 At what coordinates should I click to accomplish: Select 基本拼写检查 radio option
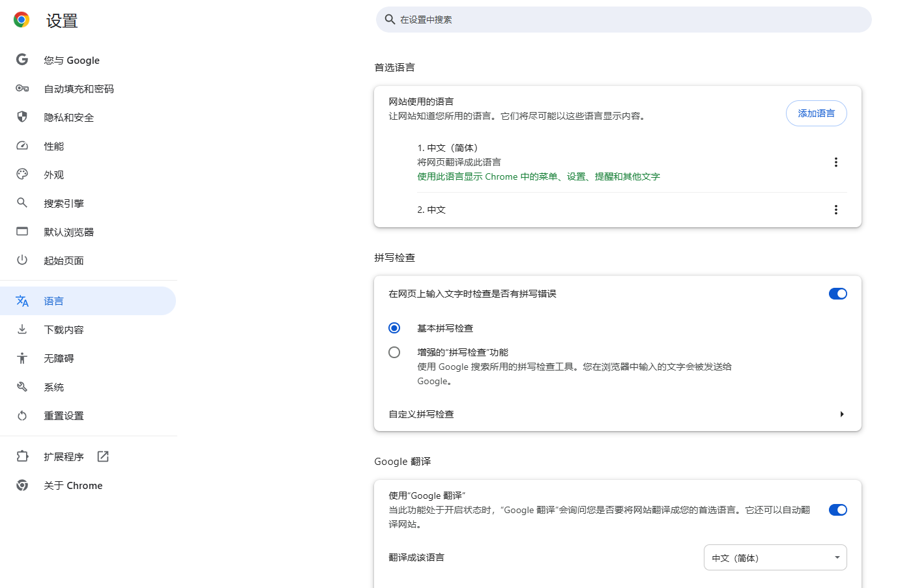pos(394,328)
